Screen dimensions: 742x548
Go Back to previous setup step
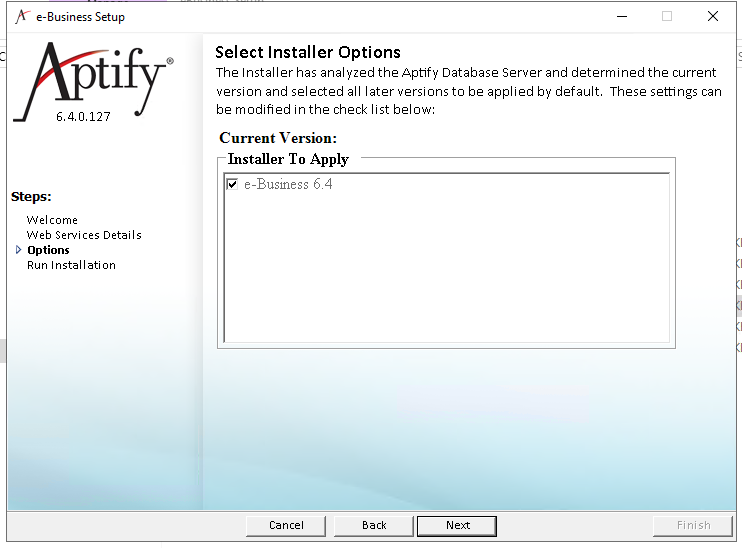[374, 526]
